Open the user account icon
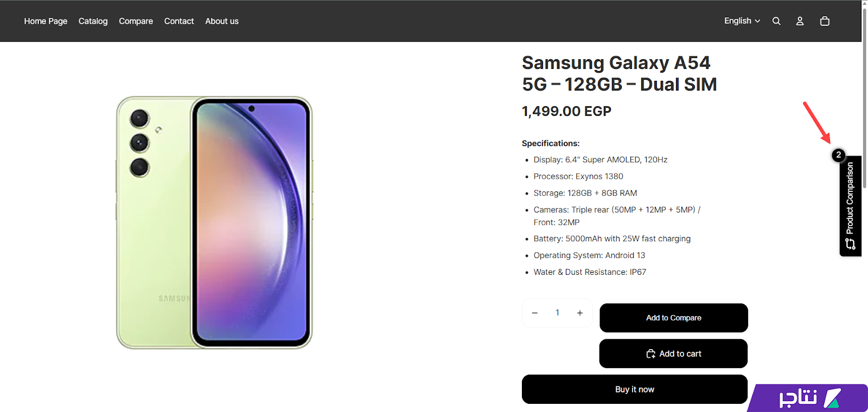This screenshot has width=868, height=412. click(x=800, y=21)
